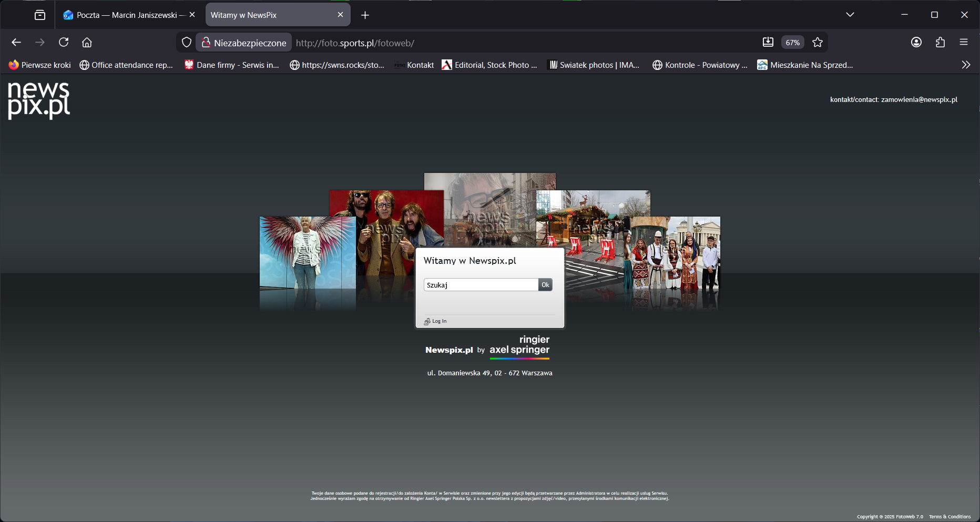This screenshot has height=522, width=980.
Task: Close the Witamy w NewsPix tab
Action: pos(340,15)
